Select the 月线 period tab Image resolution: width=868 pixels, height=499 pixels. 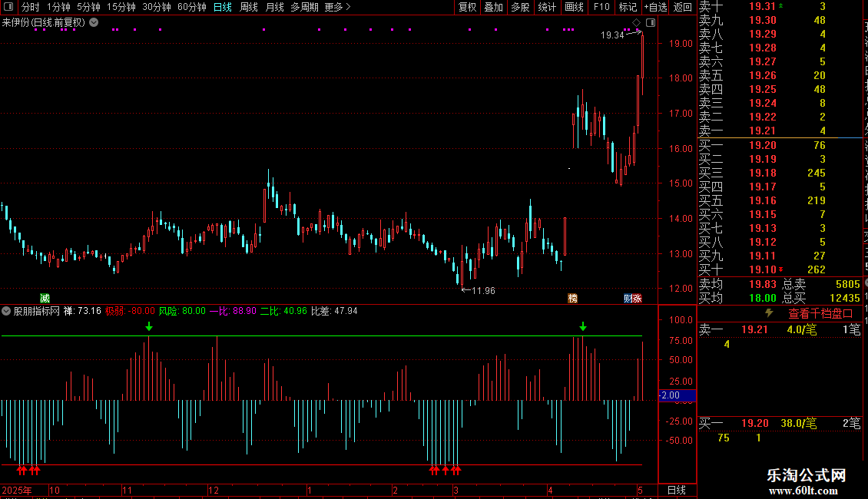pyautogui.click(x=274, y=7)
